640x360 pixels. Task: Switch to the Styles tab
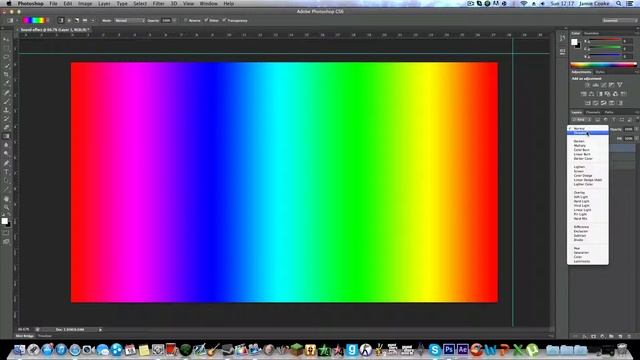pos(600,72)
